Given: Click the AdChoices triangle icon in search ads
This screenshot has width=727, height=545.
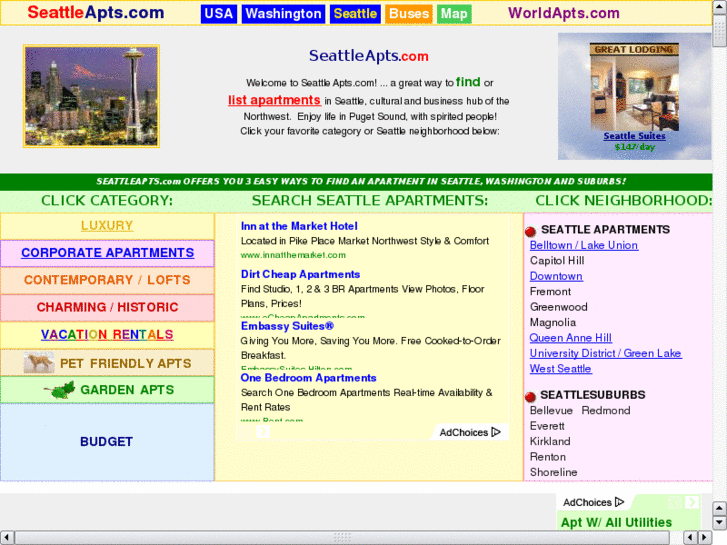Looking at the screenshot, I should click(x=496, y=432).
